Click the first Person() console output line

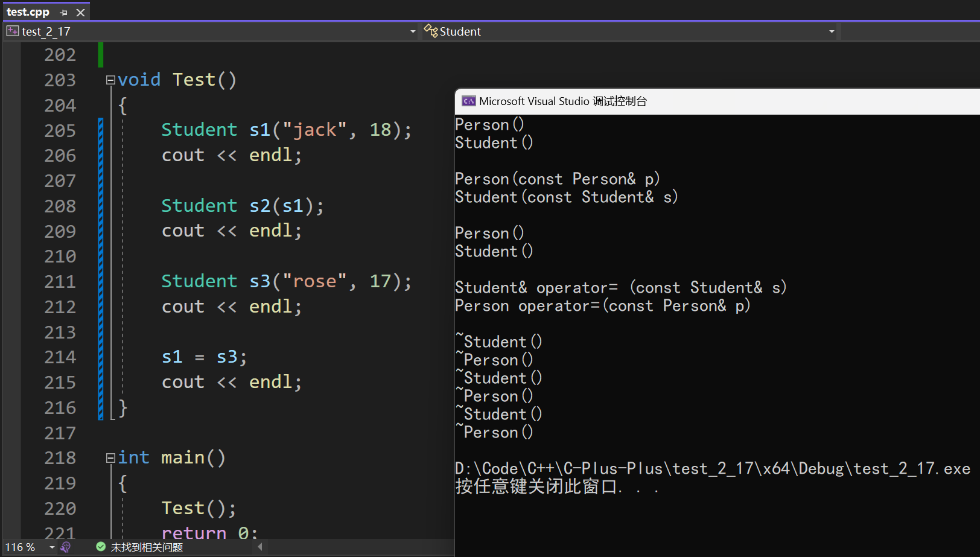click(489, 124)
